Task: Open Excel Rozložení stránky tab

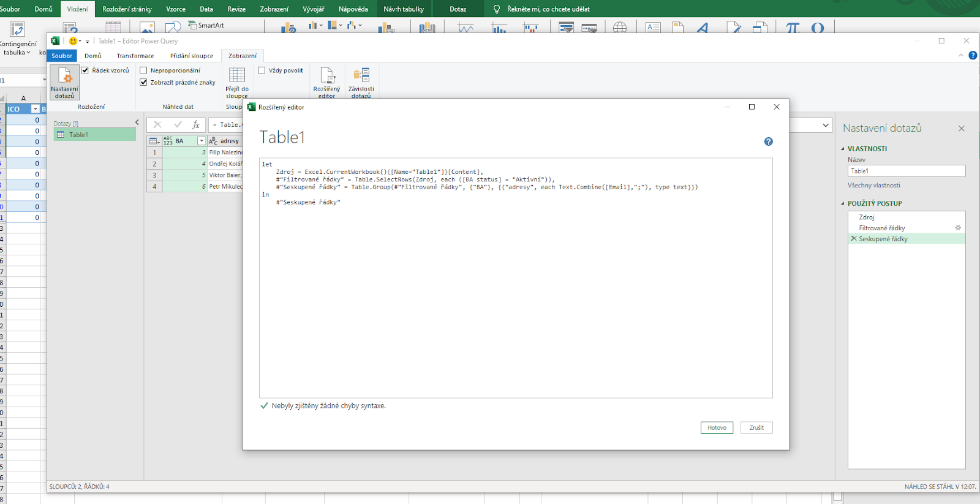Action: pyautogui.click(x=127, y=9)
